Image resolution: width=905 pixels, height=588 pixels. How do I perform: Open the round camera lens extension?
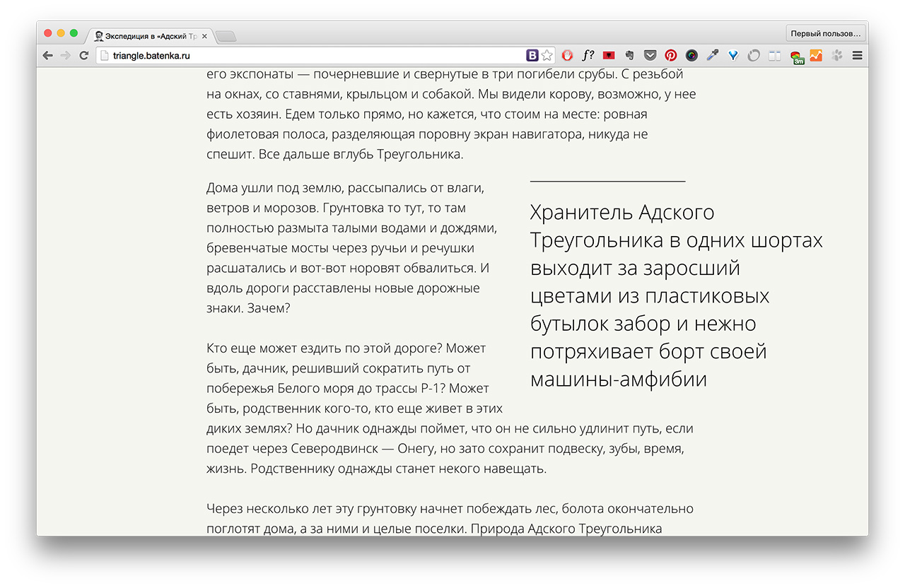pyautogui.click(x=691, y=55)
